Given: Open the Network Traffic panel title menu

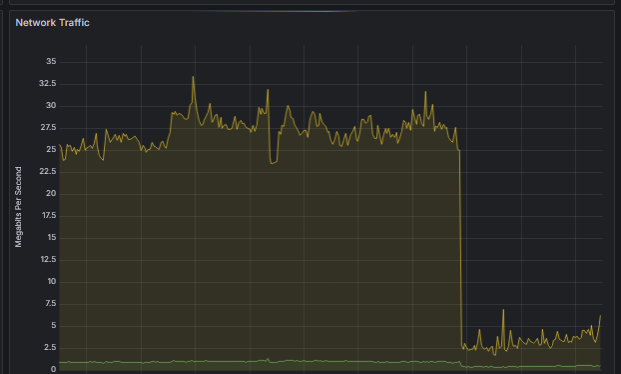Looking at the screenshot, I should (52, 23).
